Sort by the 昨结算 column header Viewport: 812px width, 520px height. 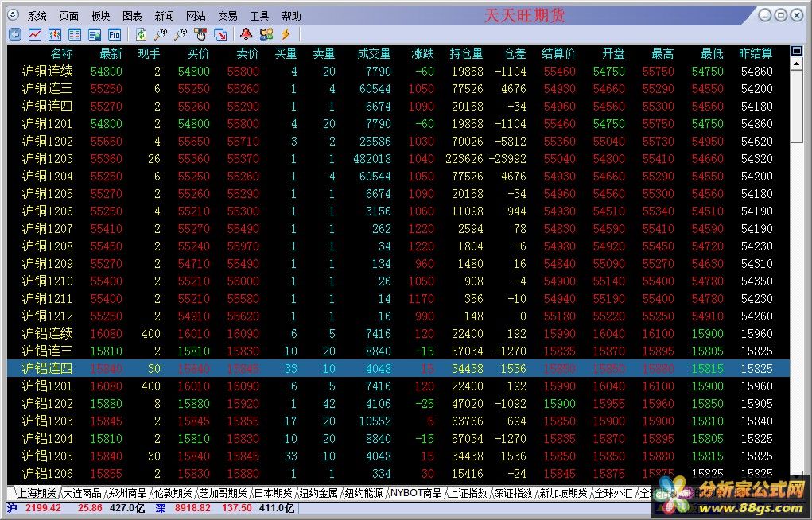tap(756, 53)
